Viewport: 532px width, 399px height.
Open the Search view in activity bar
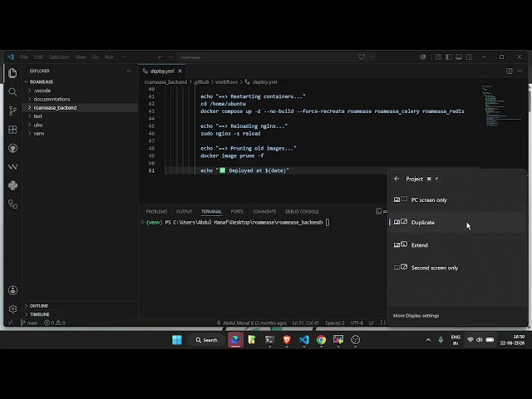point(12,92)
